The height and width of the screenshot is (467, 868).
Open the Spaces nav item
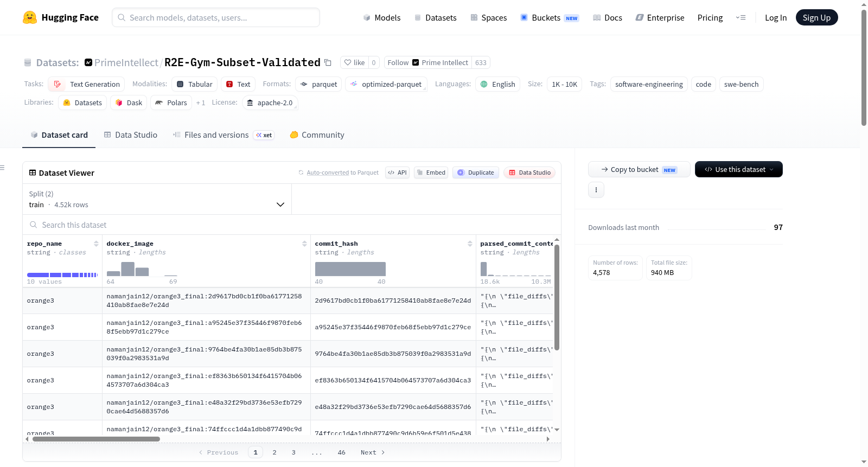(489, 18)
